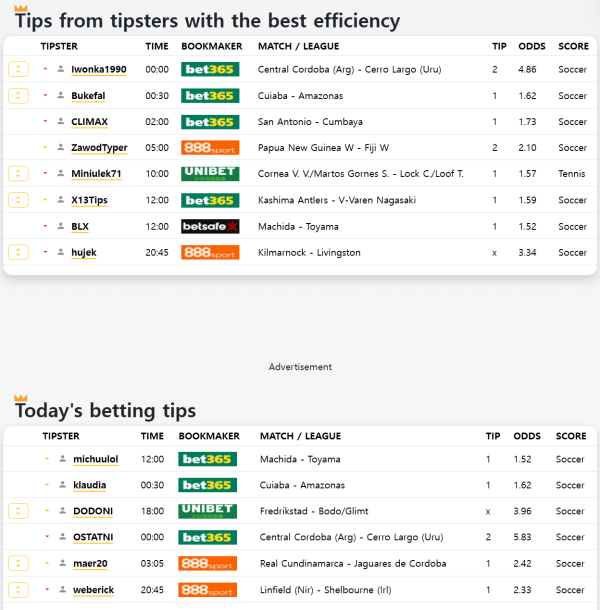Click 888sport logo in maer20 row
The width and height of the screenshot is (600, 610).
pos(207,564)
